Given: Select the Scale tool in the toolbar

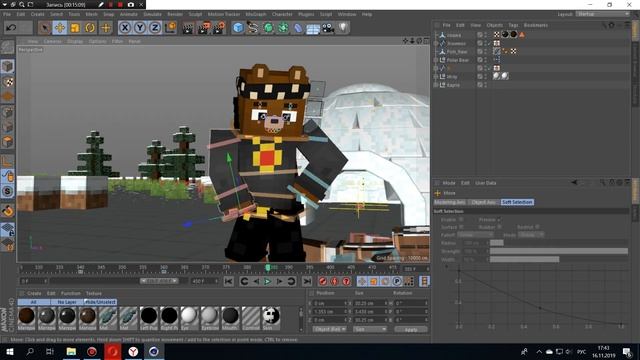Looking at the screenshot, I should pyautogui.click(x=75, y=28).
